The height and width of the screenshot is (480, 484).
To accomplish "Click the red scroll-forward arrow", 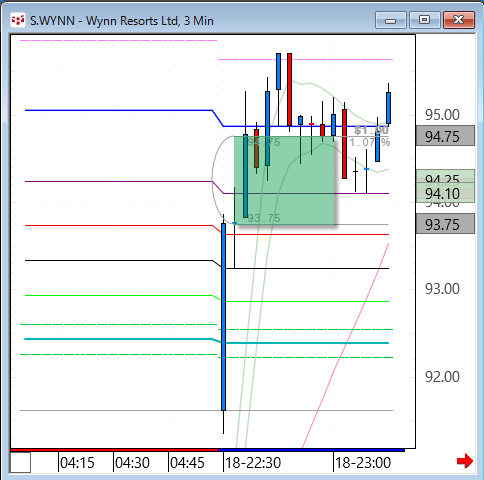I will (x=465, y=461).
